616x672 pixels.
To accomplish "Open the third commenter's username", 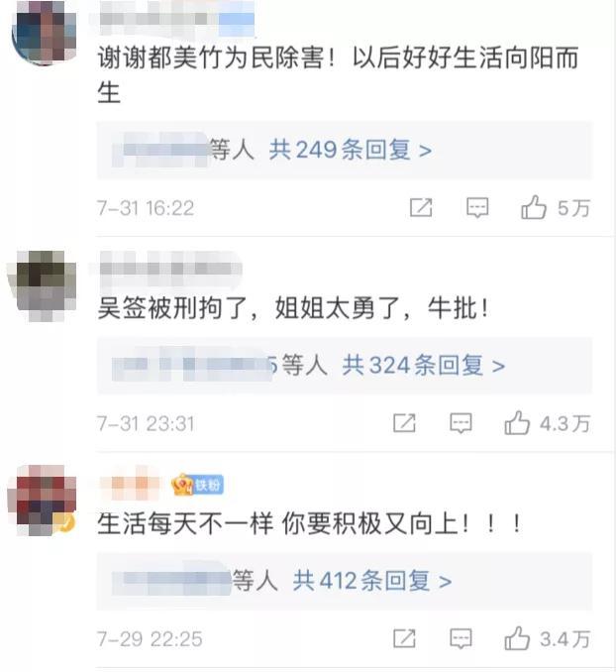I will pos(130,484).
